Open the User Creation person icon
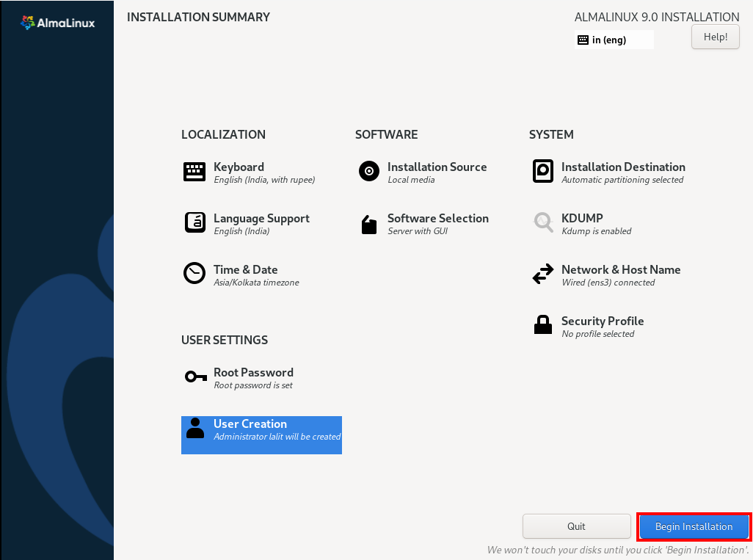The height and width of the screenshot is (560, 753). point(194,429)
